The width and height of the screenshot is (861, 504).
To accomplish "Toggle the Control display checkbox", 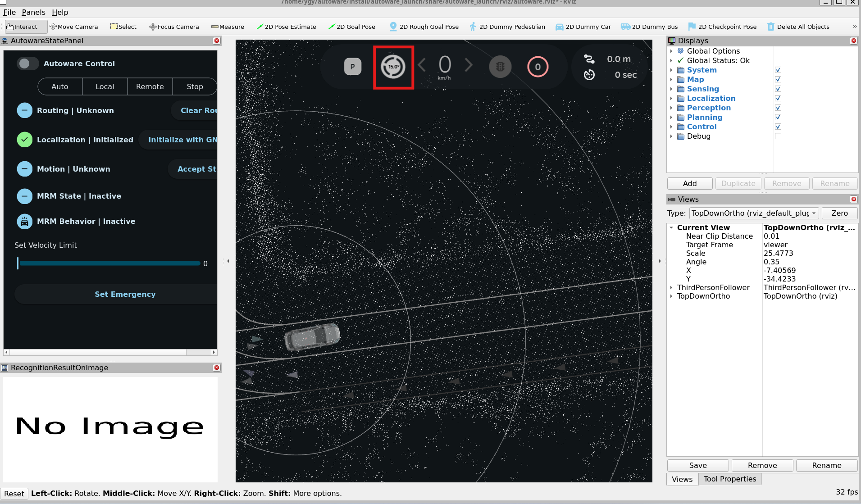I will [x=778, y=127].
